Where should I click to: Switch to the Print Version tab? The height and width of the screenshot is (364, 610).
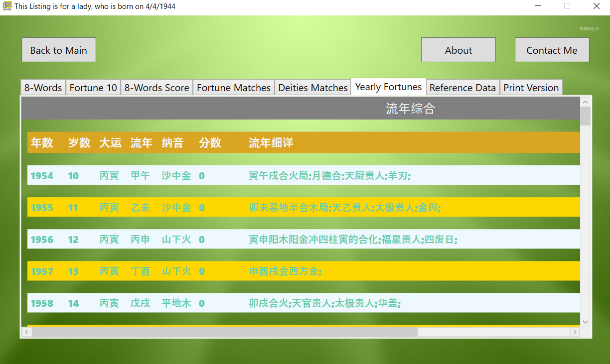531,88
